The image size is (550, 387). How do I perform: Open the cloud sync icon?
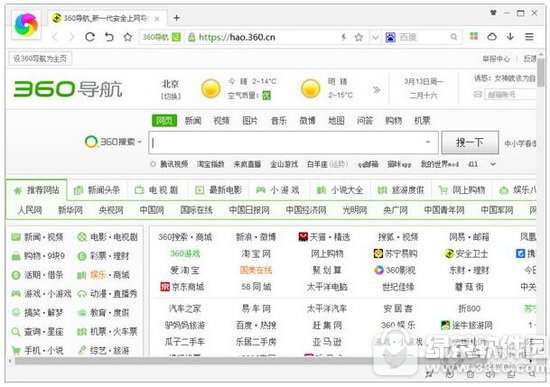[492, 36]
